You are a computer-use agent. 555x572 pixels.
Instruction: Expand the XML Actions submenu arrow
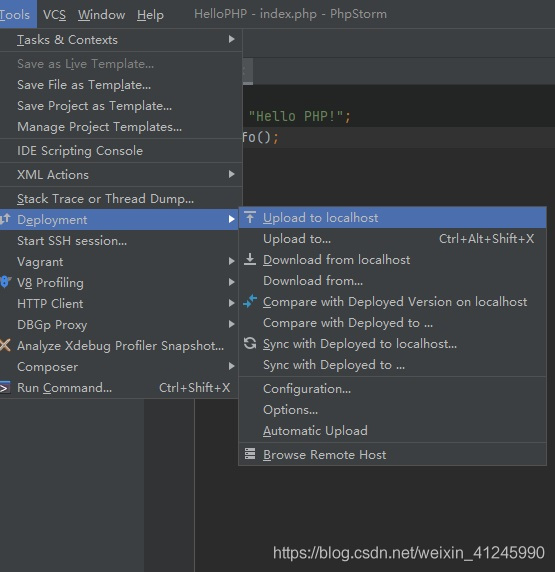coord(231,174)
